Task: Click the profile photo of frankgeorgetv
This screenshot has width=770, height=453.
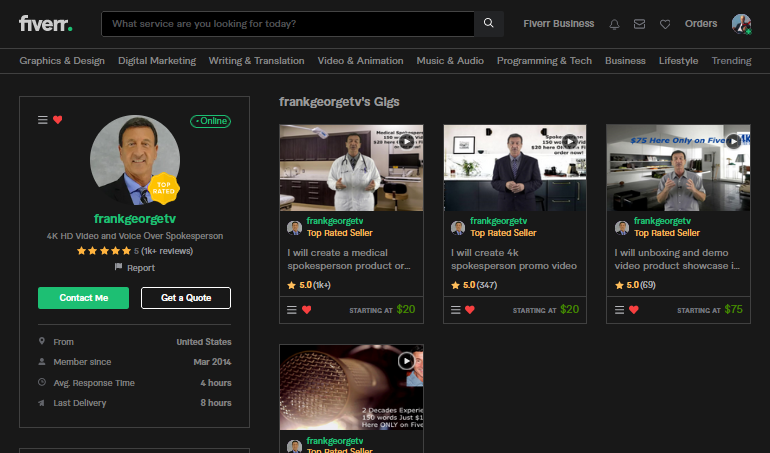Action: coord(135,160)
